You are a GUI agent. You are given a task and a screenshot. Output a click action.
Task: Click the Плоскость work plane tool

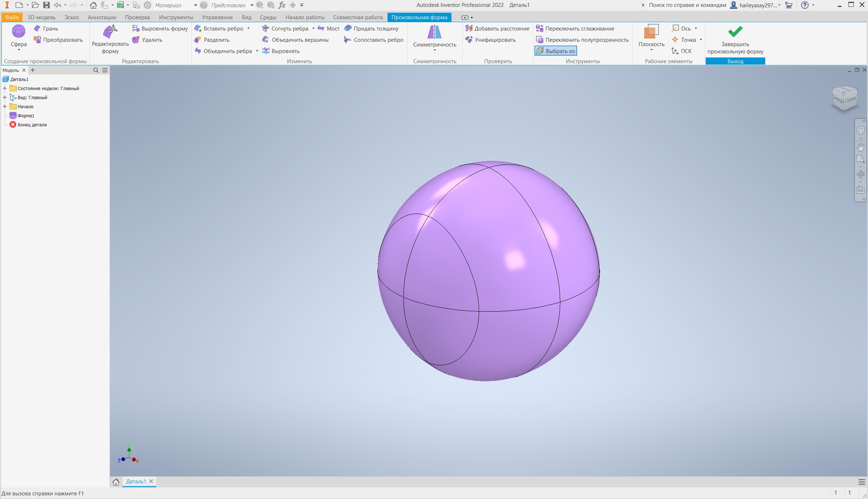651,36
